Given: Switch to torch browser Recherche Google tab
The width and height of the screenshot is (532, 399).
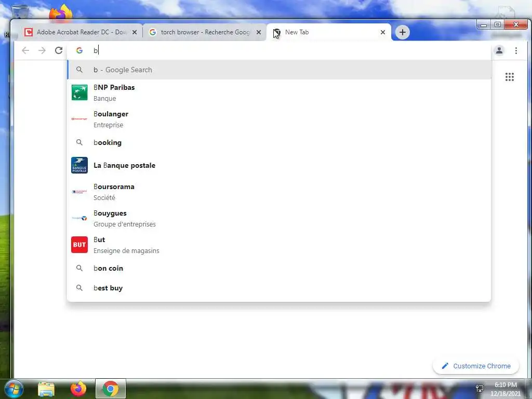Looking at the screenshot, I should (x=205, y=32).
